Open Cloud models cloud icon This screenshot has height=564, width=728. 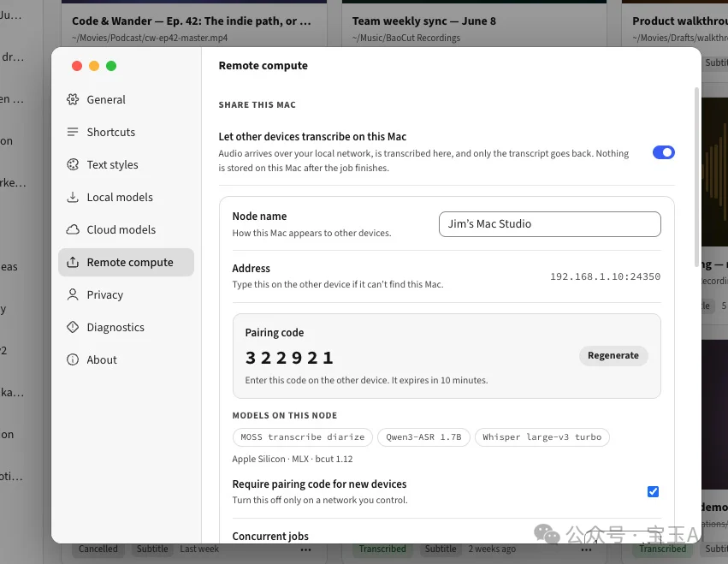[73, 229]
